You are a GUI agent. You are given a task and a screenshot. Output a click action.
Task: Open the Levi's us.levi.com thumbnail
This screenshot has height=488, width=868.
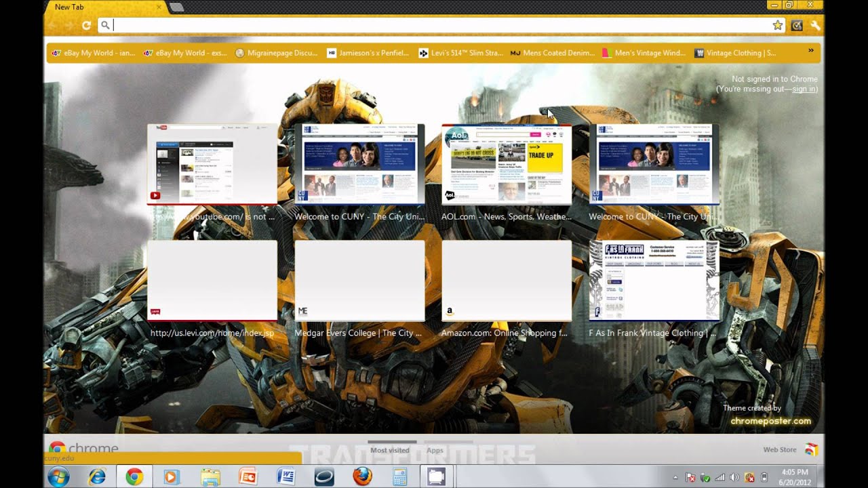[x=212, y=281]
